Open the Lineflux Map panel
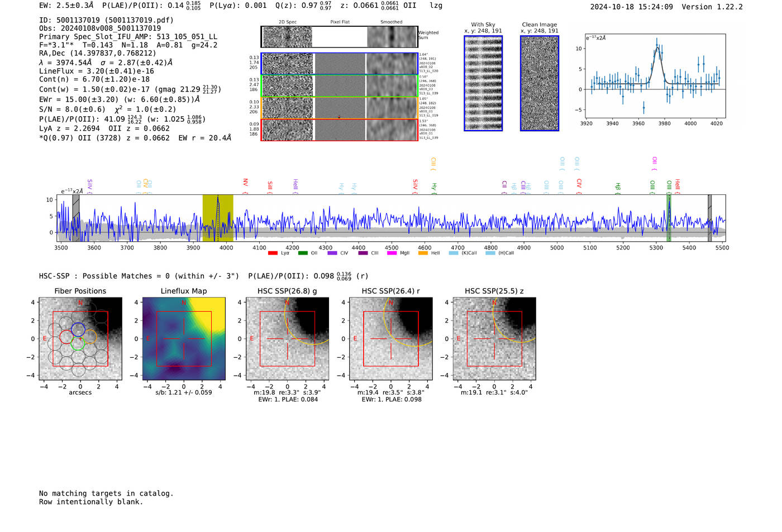This screenshot has height=532, width=782. click(184, 339)
